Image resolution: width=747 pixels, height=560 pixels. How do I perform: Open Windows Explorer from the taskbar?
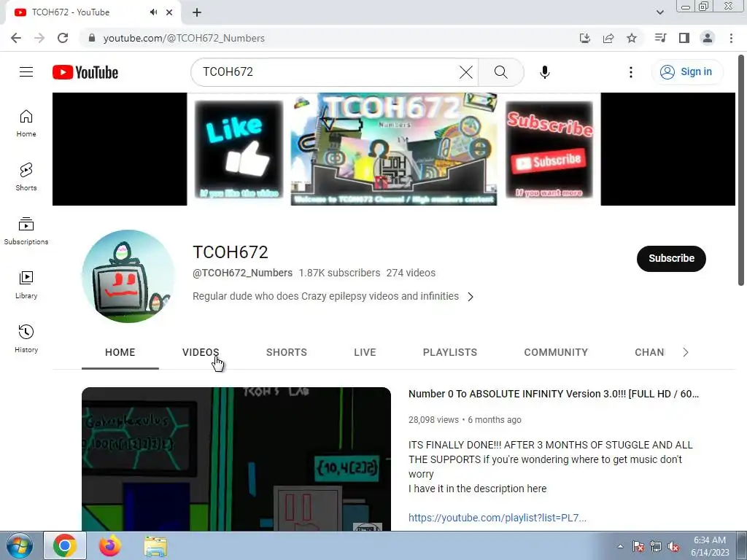click(x=155, y=545)
